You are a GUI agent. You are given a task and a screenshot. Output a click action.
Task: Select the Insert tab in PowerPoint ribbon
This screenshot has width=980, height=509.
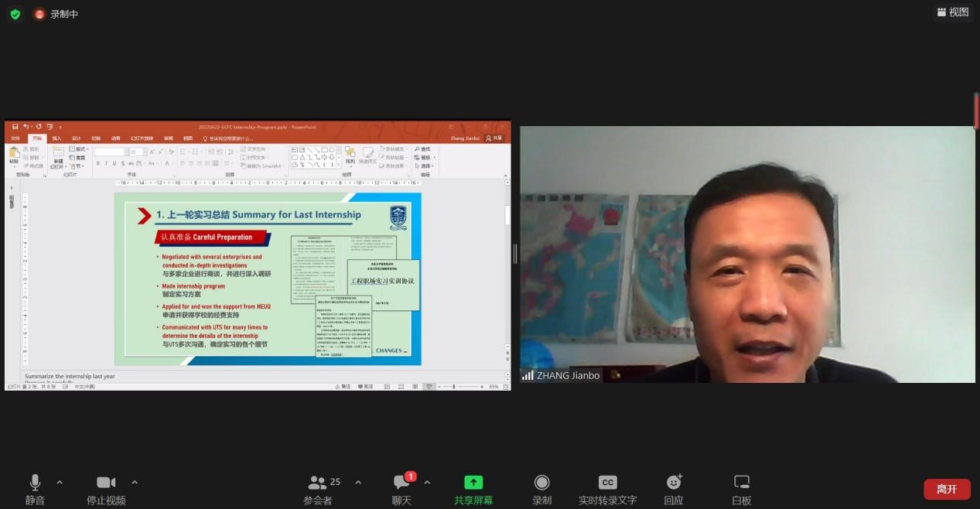pyautogui.click(x=56, y=138)
